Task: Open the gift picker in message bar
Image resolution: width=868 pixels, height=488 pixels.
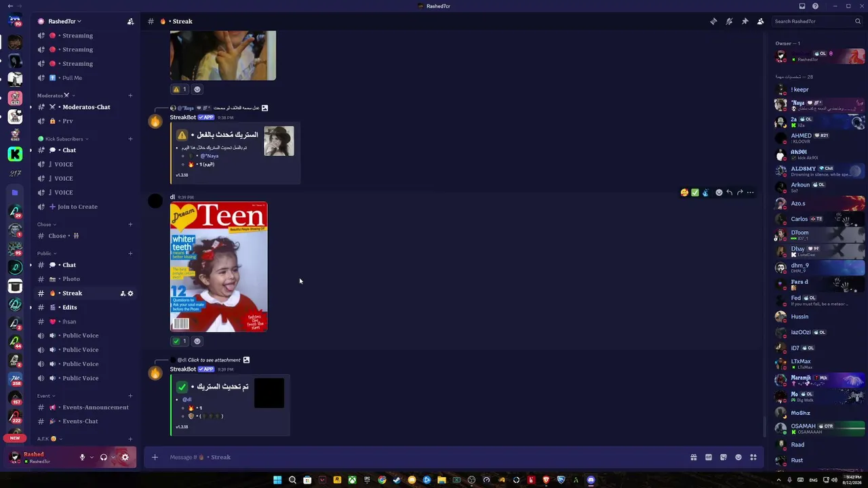Action: pos(694,457)
